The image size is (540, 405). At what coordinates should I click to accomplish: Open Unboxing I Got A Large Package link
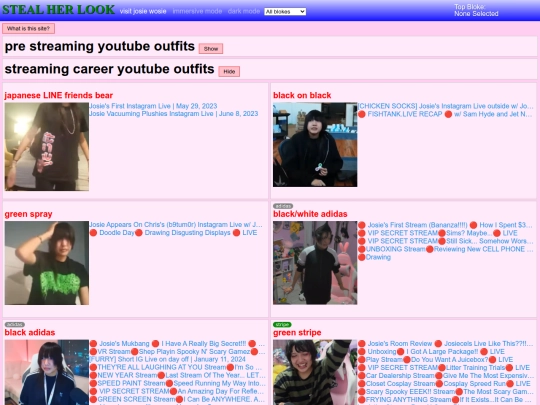point(431,352)
